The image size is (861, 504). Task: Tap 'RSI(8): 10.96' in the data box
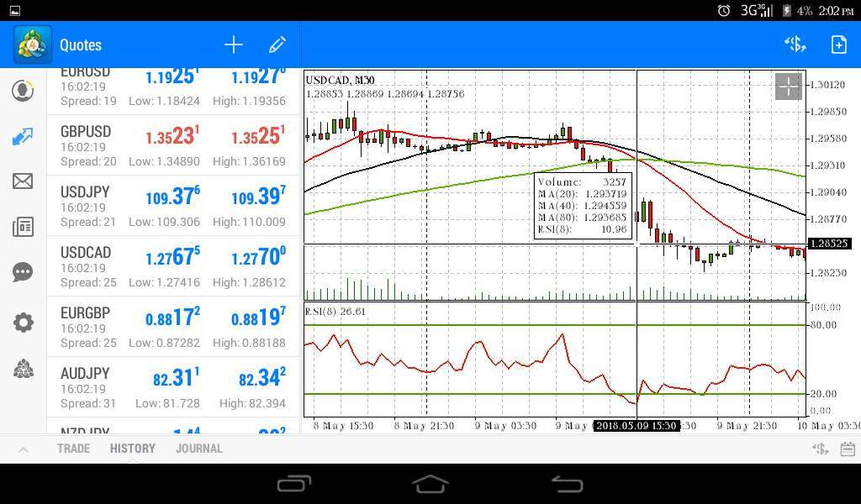click(x=582, y=229)
